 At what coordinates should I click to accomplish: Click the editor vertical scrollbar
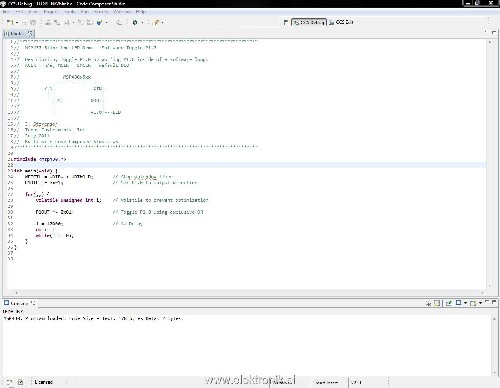point(490,164)
